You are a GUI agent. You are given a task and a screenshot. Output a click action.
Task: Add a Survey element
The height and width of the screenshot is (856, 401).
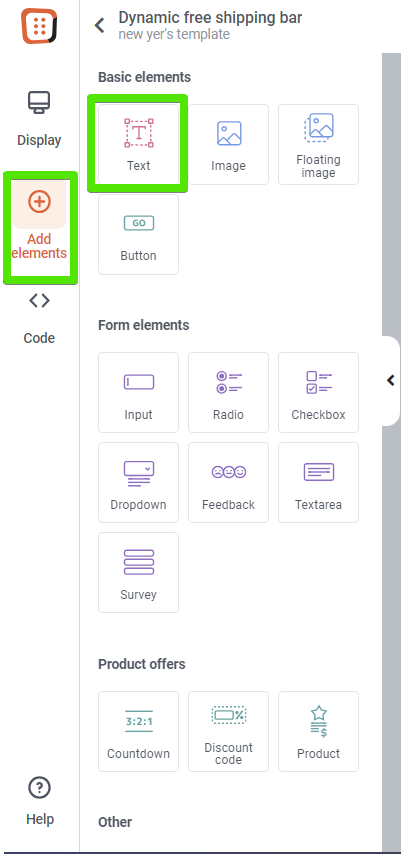coord(139,573)
